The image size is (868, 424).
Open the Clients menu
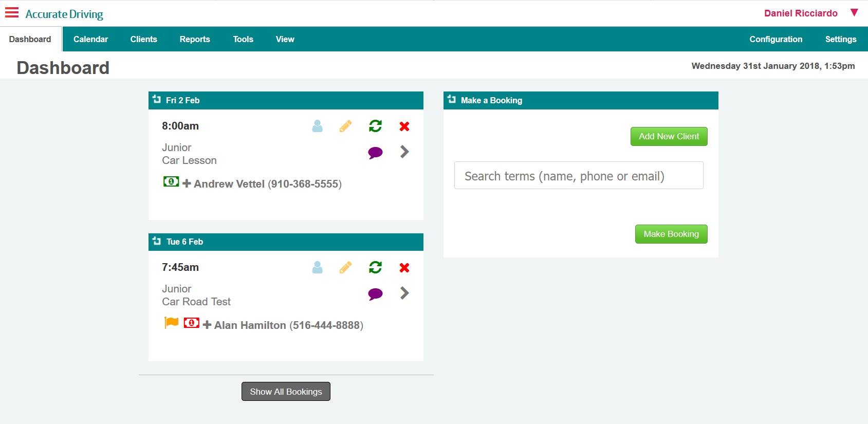(x=144, y=39)
